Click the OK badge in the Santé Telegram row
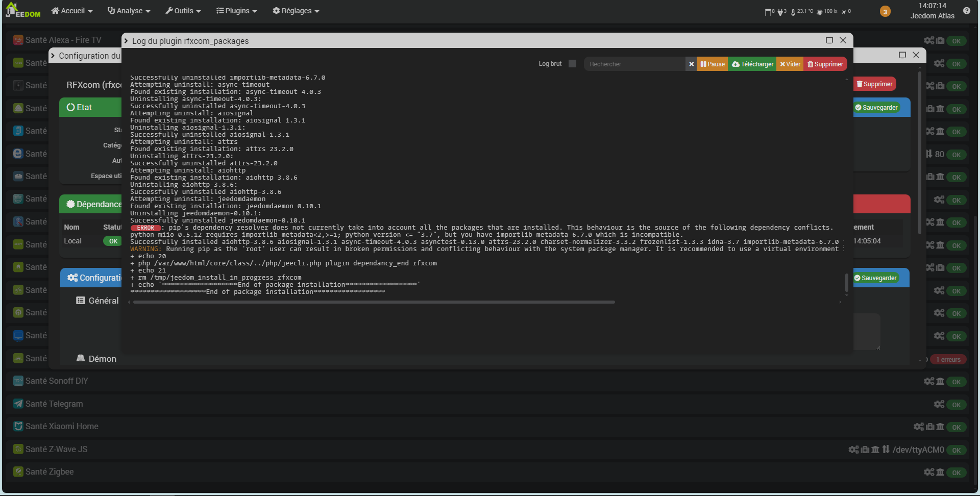980x496 pixels. (x=957, y=405)
